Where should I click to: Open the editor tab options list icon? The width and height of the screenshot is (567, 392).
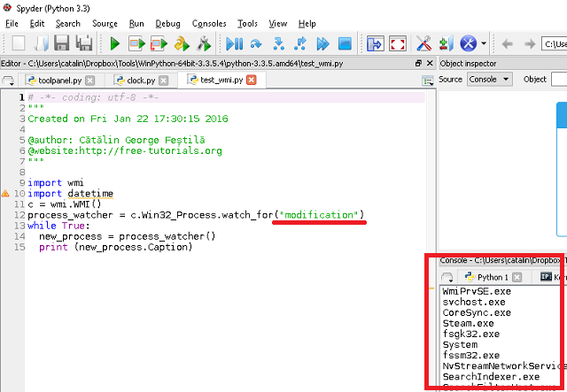(428, 81)
